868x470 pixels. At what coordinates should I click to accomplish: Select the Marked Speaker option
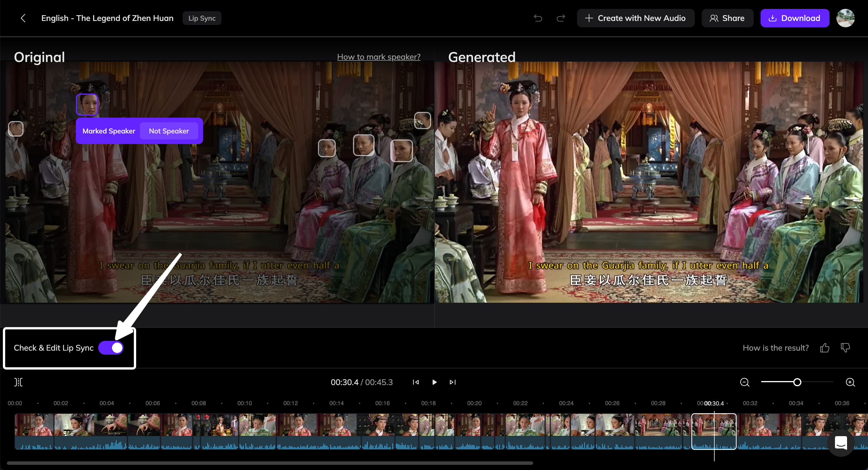tap(109, 131)
